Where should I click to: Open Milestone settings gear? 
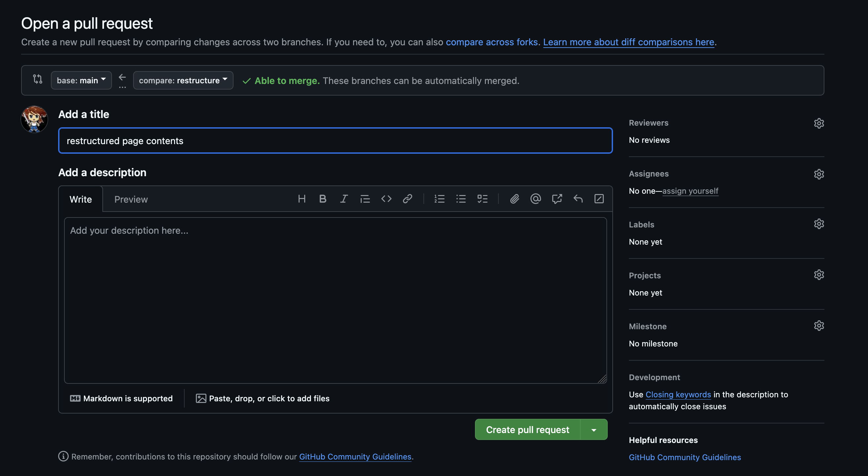[819, 326]
